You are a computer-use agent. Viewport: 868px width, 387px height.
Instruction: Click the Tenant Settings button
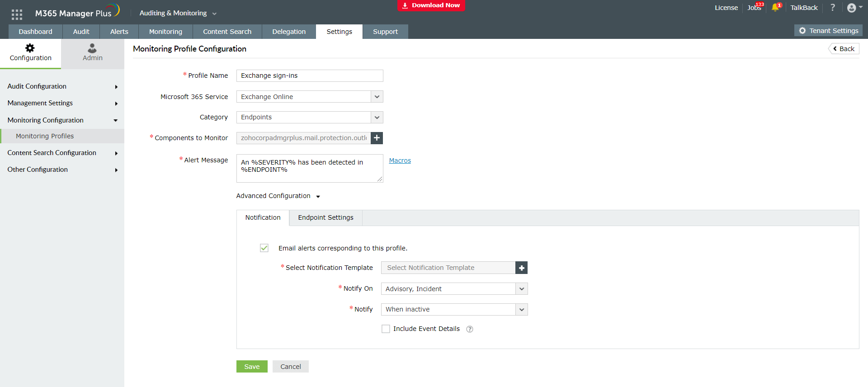828,31
